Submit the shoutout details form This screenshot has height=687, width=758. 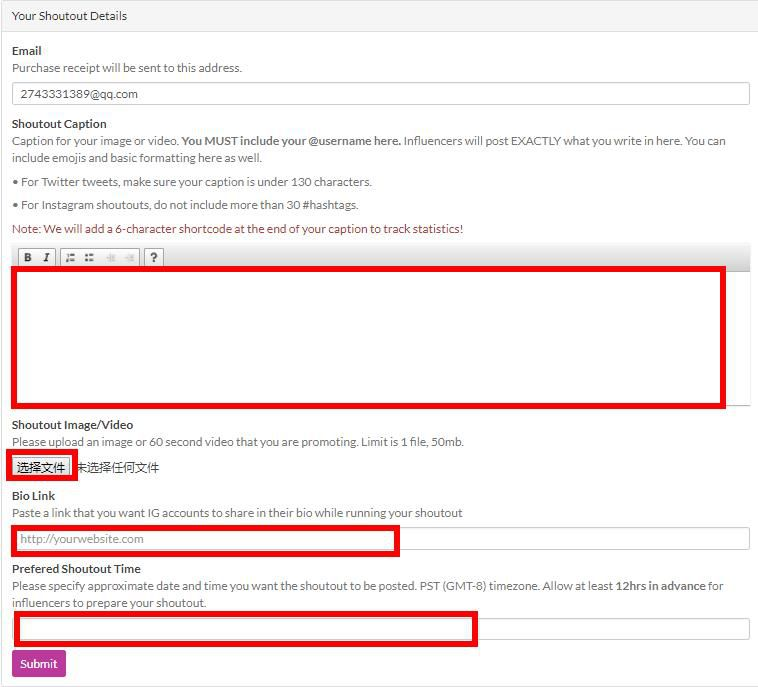coord(39,663)
